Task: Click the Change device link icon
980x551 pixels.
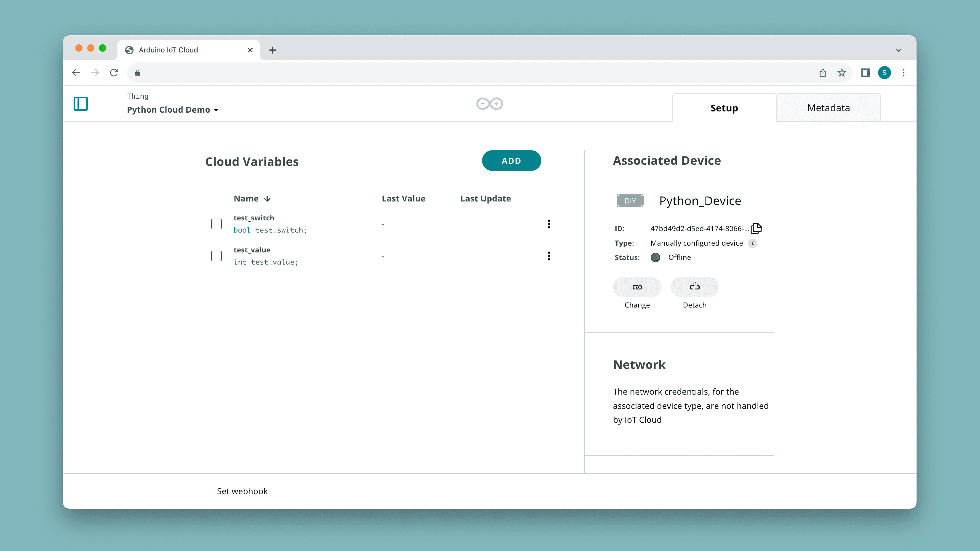Action: [637, 287]
